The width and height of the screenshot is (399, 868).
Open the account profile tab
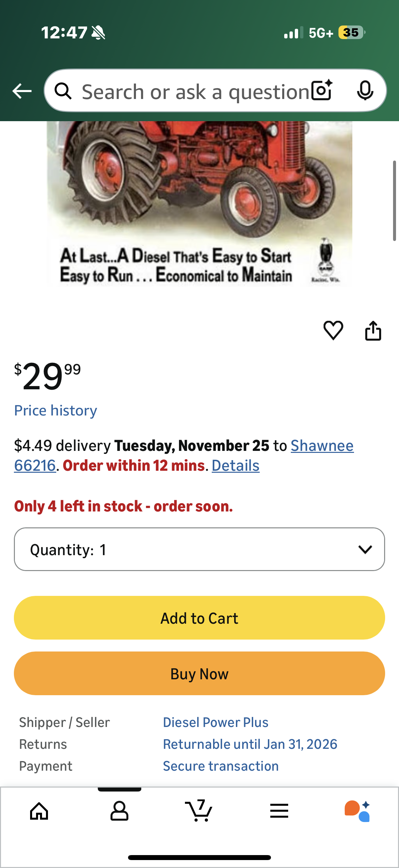(x=119, y=811)
